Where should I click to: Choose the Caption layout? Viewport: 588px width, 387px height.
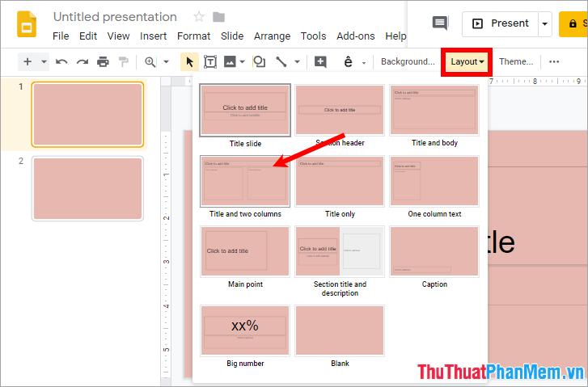434,251
